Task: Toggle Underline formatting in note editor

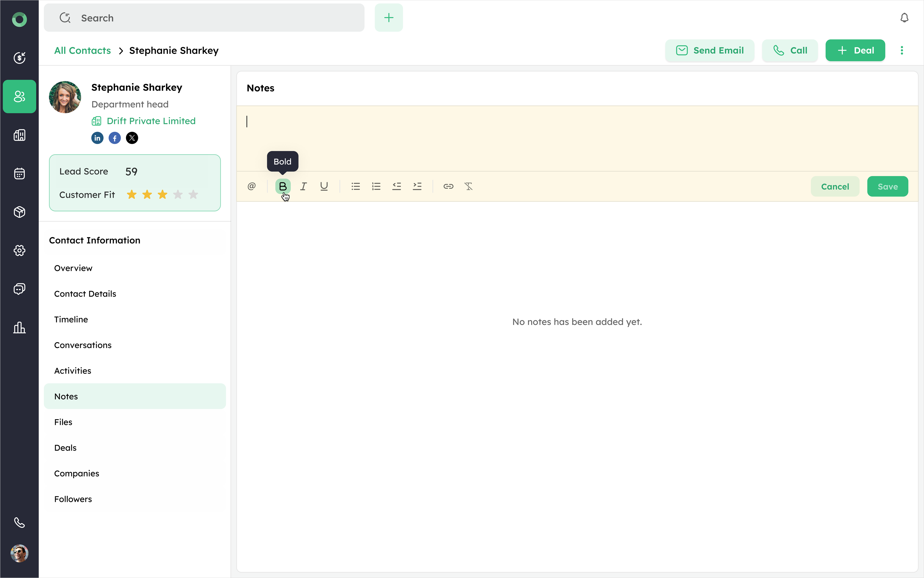Action: coord(324,186)
